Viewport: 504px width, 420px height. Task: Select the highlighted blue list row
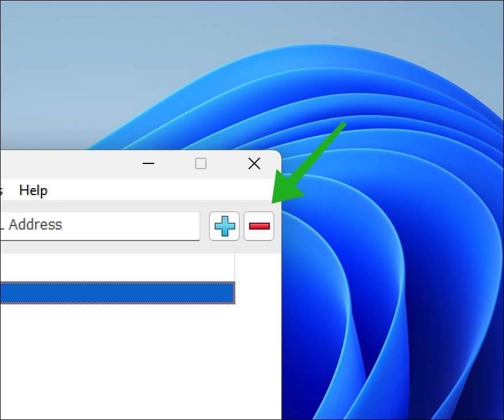117,293
